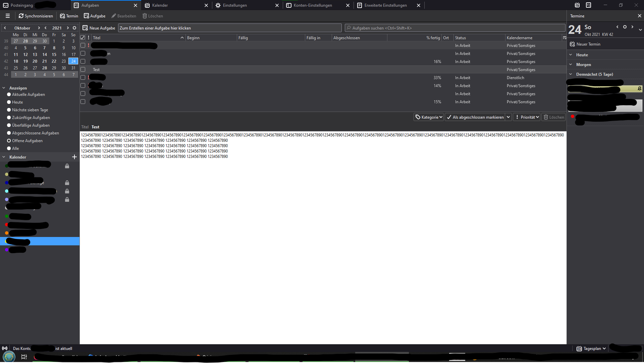This screenshot has height=363, width=644.
Task: Create new event via Termin icon
Action: [x=62, y=16]
